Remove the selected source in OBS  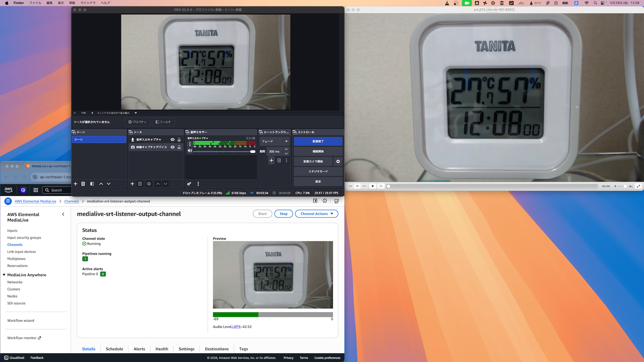(x=140, y=184)
